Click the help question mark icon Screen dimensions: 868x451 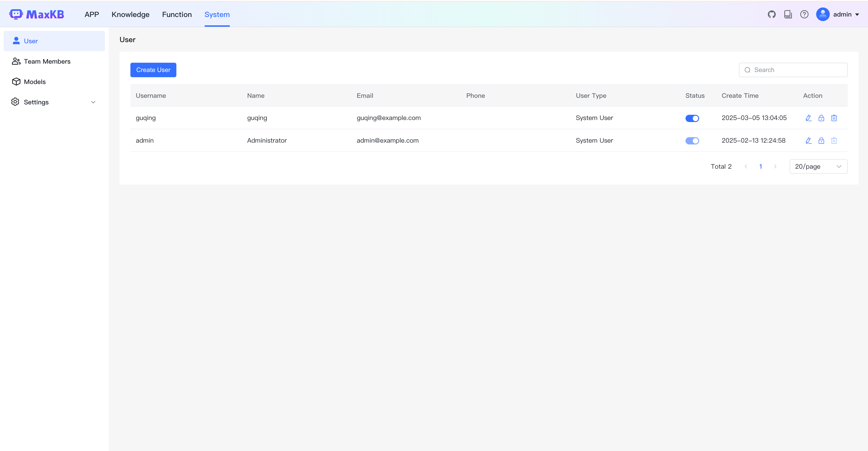point(804,14)
